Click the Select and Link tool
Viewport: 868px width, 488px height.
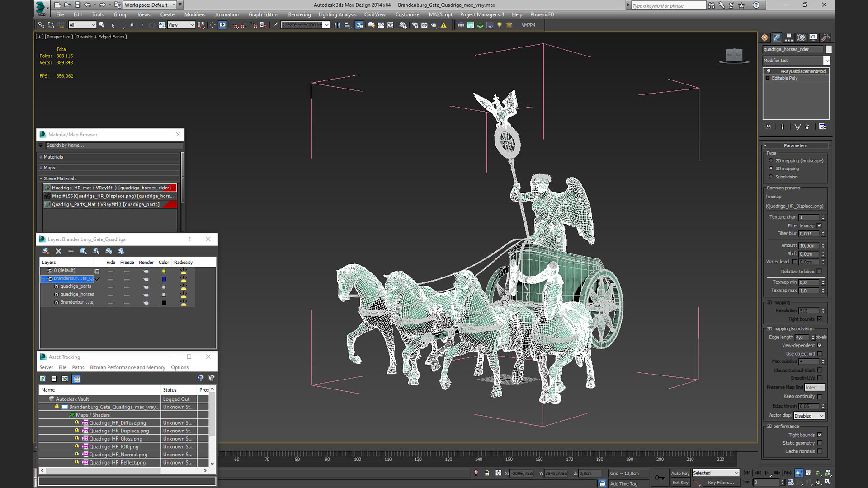41,25
